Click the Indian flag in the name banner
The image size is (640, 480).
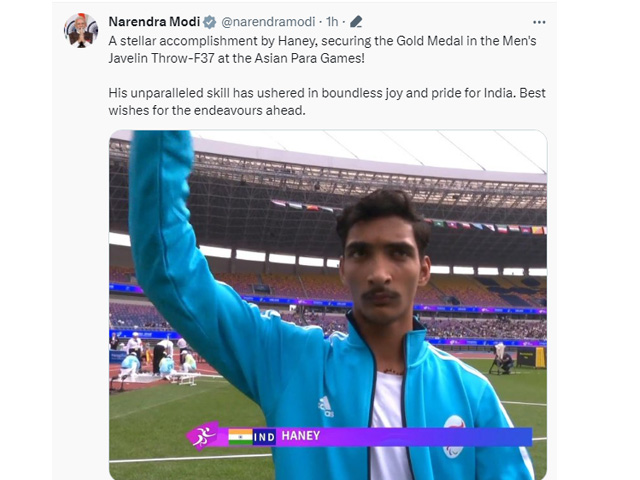[x=240, y=436]
